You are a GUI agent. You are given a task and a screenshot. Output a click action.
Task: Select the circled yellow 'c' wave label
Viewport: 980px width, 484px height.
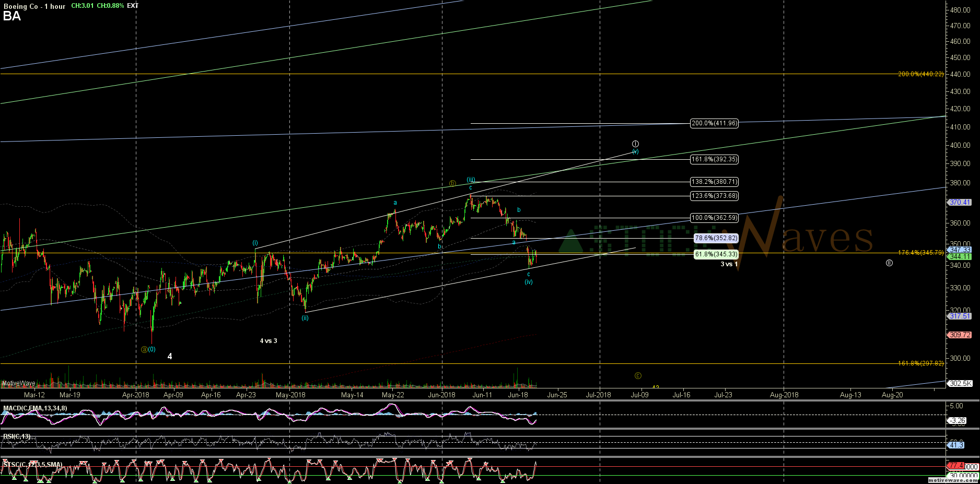[638, 376]
